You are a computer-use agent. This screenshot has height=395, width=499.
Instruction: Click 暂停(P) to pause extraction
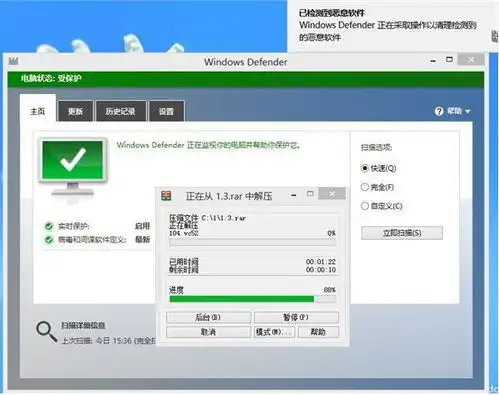(x=296, y=317)
